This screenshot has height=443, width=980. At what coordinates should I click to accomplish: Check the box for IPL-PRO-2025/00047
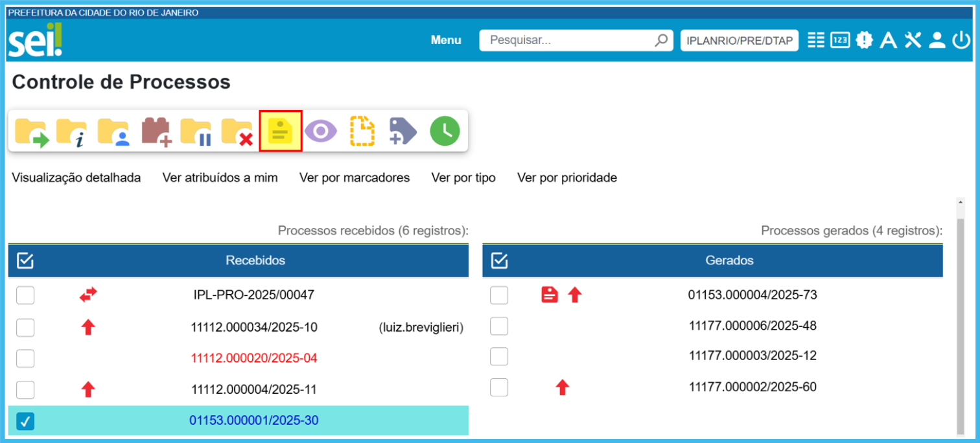coord(25,295)
